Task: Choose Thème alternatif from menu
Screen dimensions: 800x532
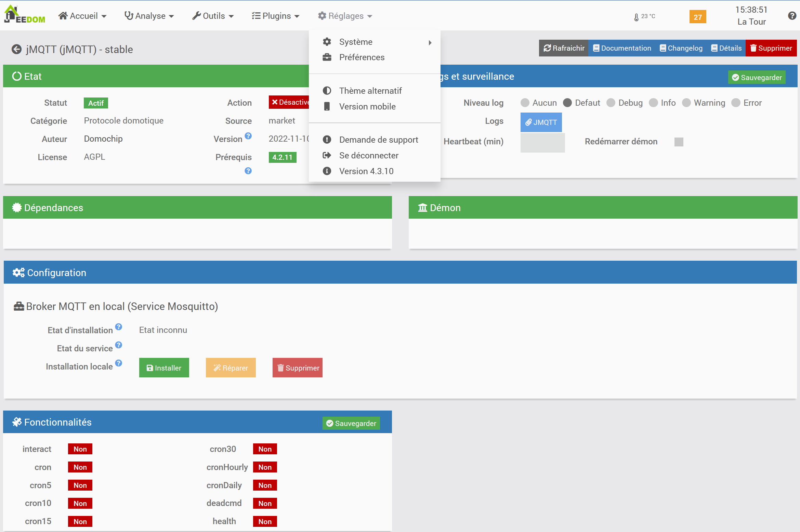Action: [370, 91]
